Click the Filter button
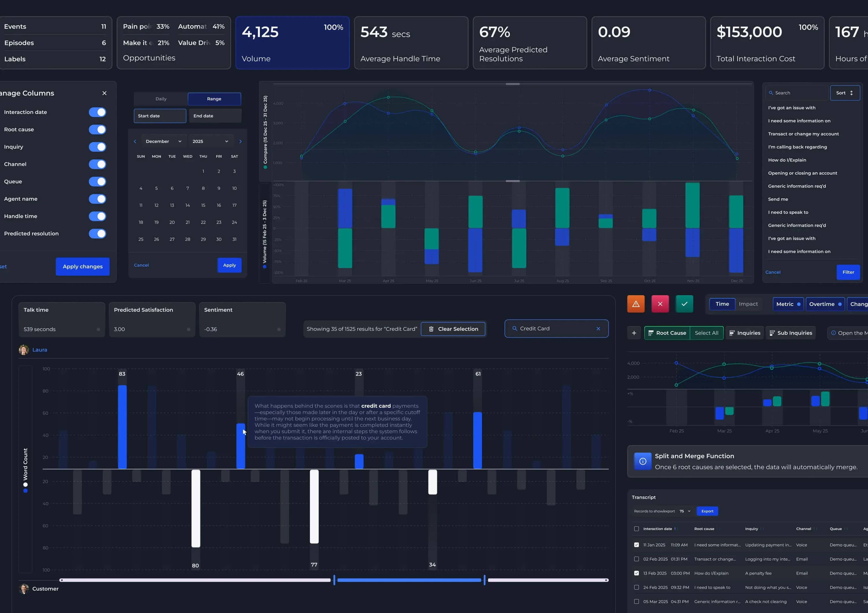The width and height of the screenshot is (868, 613). point(848,272)
